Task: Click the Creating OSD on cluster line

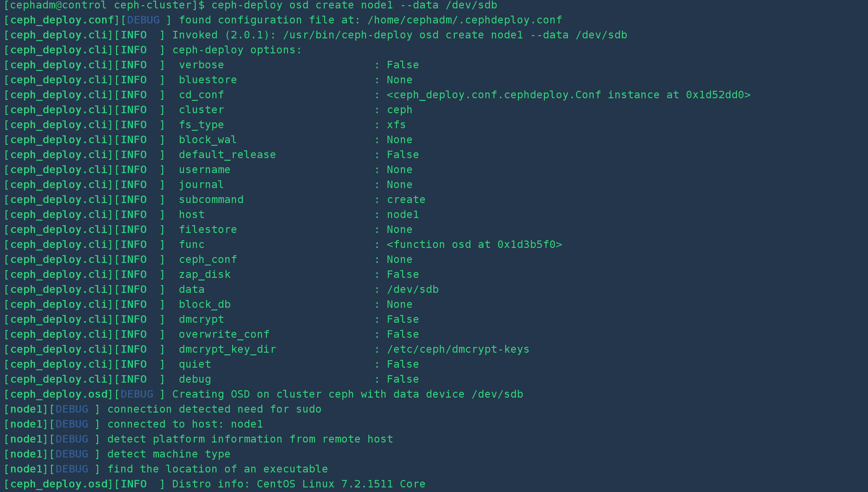Action: coord(263,394)
